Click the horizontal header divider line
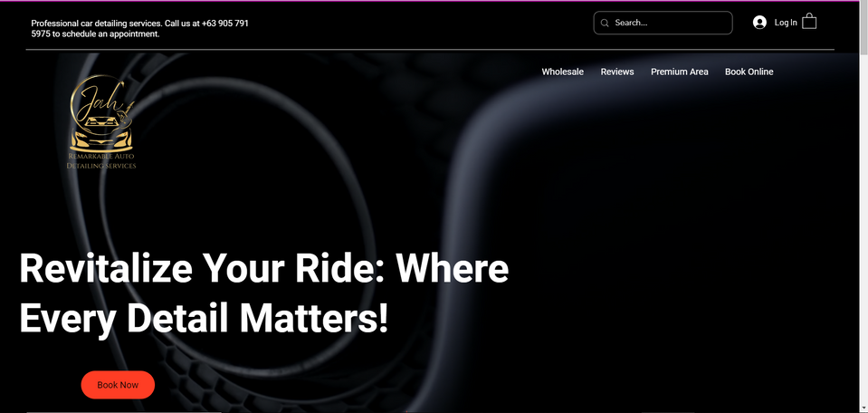 (430, 50)
